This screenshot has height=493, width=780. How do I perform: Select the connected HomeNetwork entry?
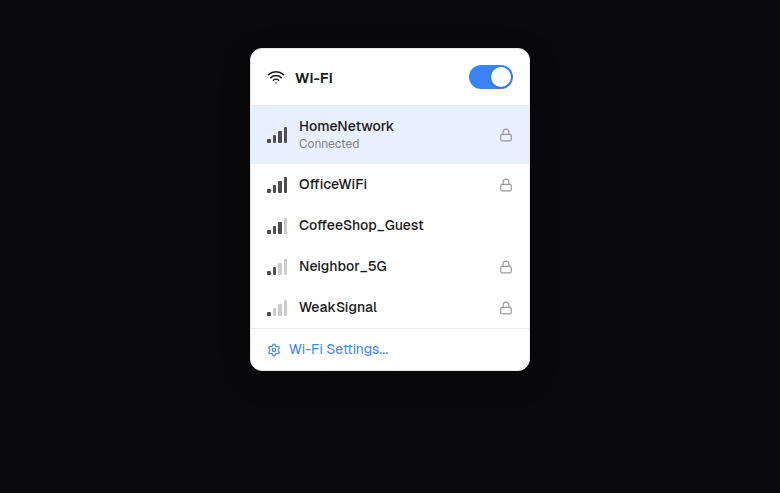[390, 135]
